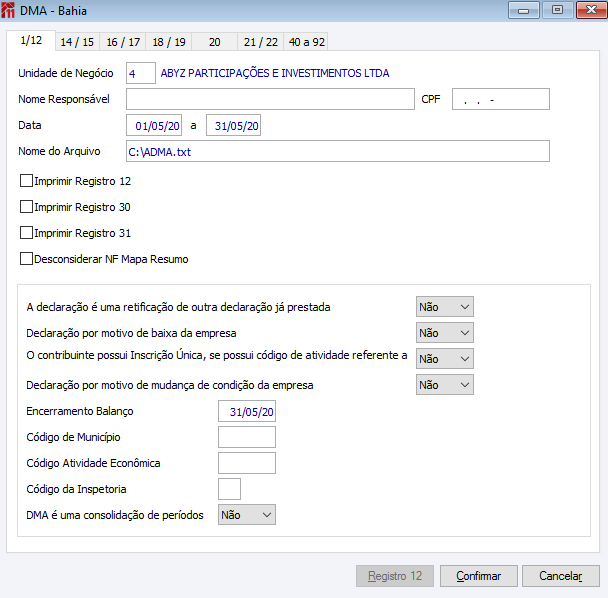Click the Código da Inspetoria label

[x=76, y=489]
